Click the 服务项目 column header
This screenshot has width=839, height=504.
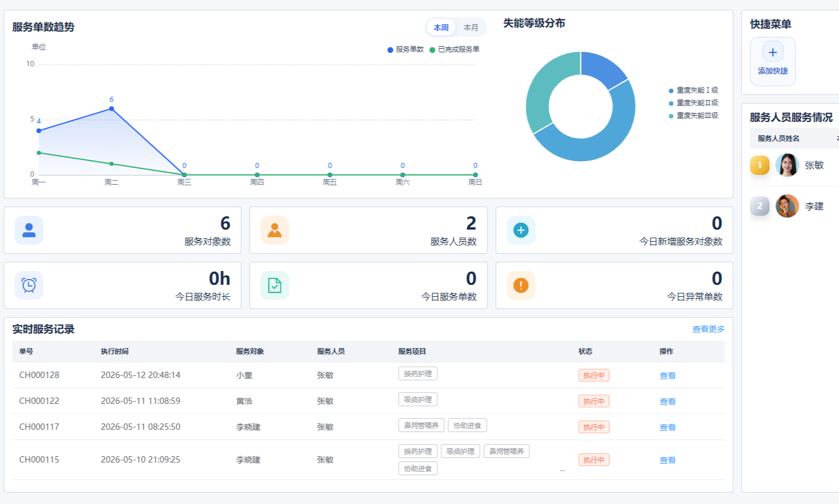pos(412,352)
